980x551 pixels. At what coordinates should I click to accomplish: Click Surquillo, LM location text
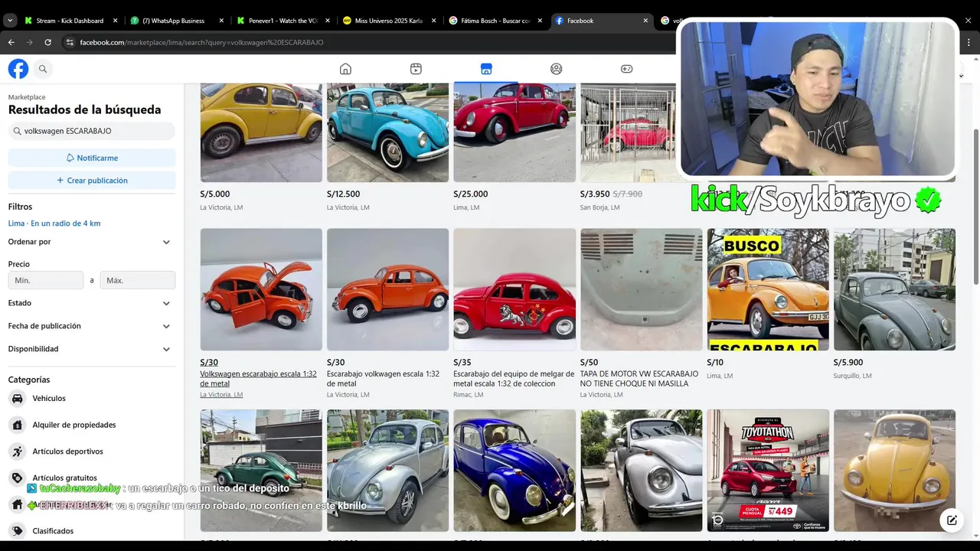point(853,376)
